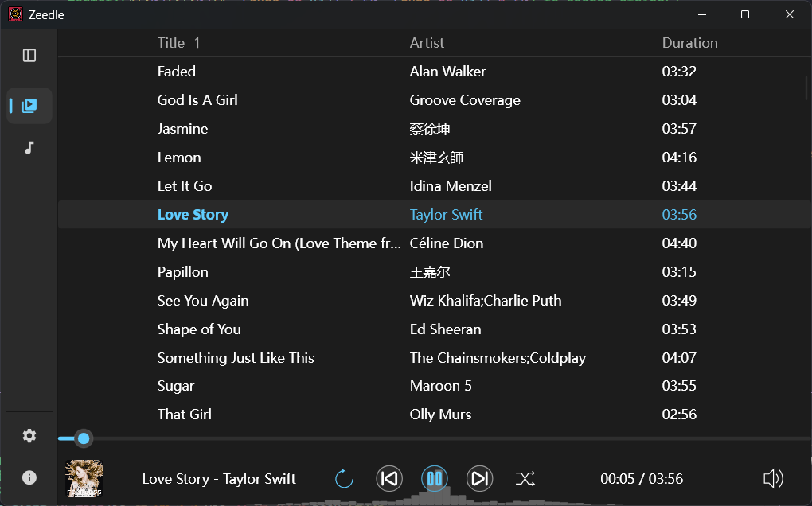Screen dimensions: 812x506
Task: Click the 03:32 duration cell
Action: click(x=679, y=72)
